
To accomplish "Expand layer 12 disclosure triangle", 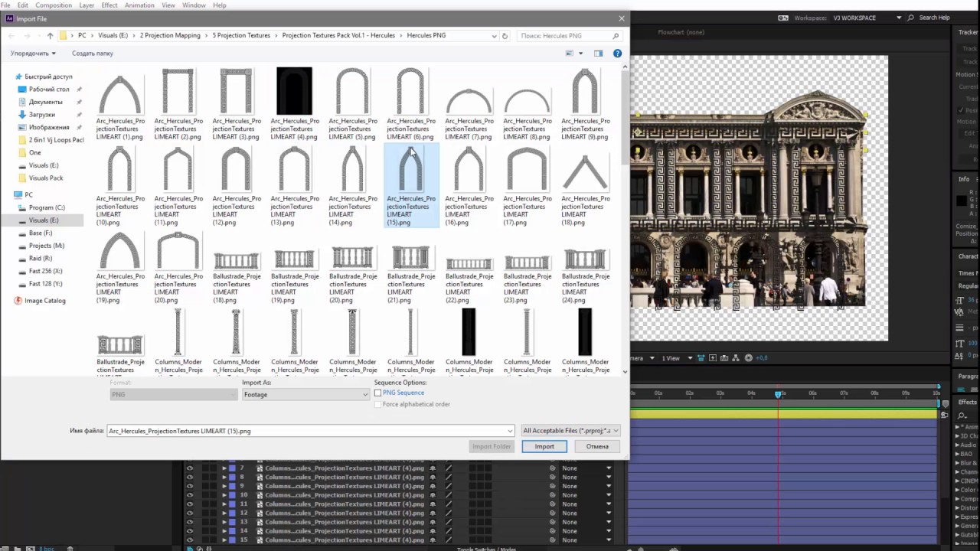I will (224, 513).
